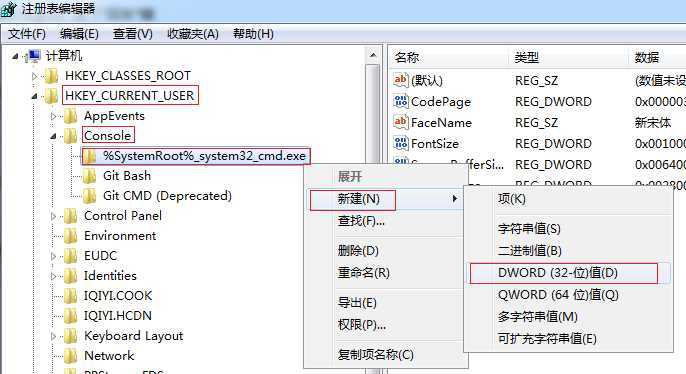Expand the HKEY_CLASSES_ROOT key

click(x=35, y=76)
